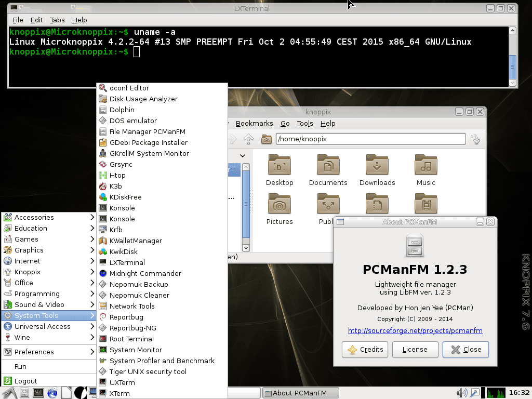Launch System Monitor entry
The image size is (532, 399).
162,350
